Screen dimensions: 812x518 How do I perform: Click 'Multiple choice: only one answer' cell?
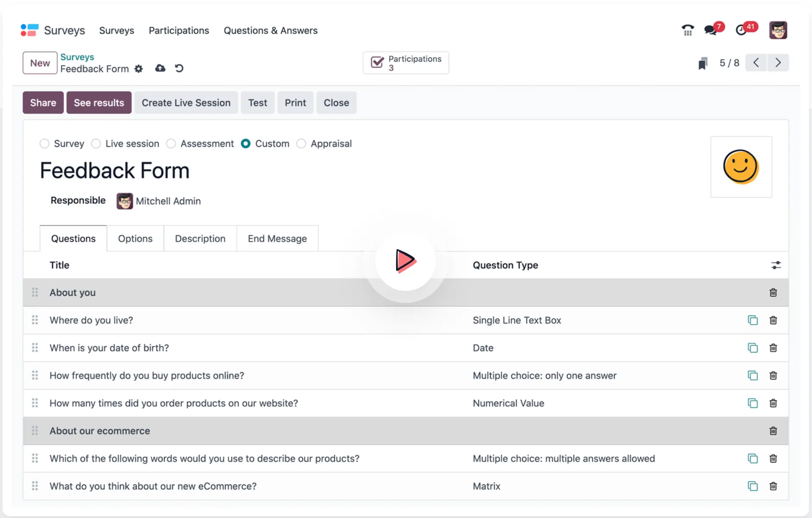click(x=544, y=376)
